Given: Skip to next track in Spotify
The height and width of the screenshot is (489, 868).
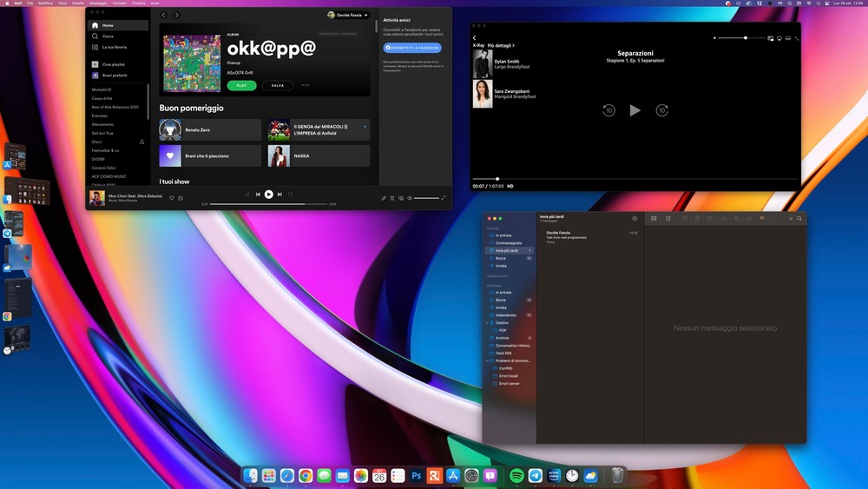Looking at the screenshot, I should (x=279, y=195).
